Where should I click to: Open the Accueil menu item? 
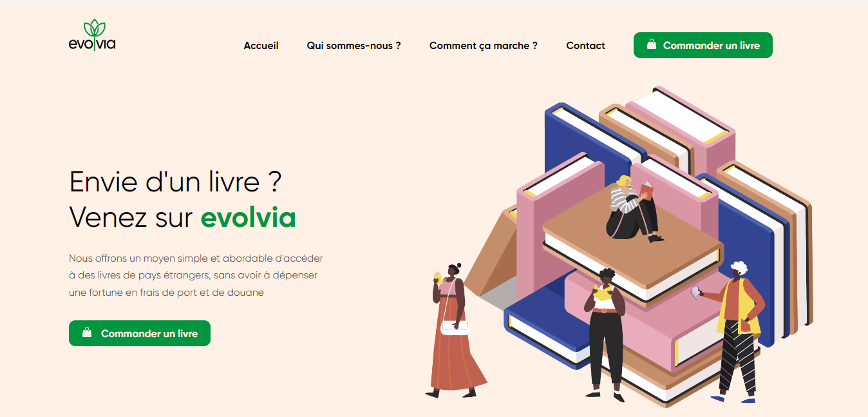tap(261, 46)
